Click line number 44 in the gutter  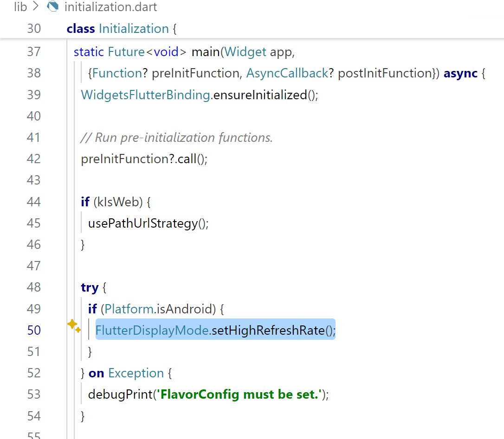(34, 202)
